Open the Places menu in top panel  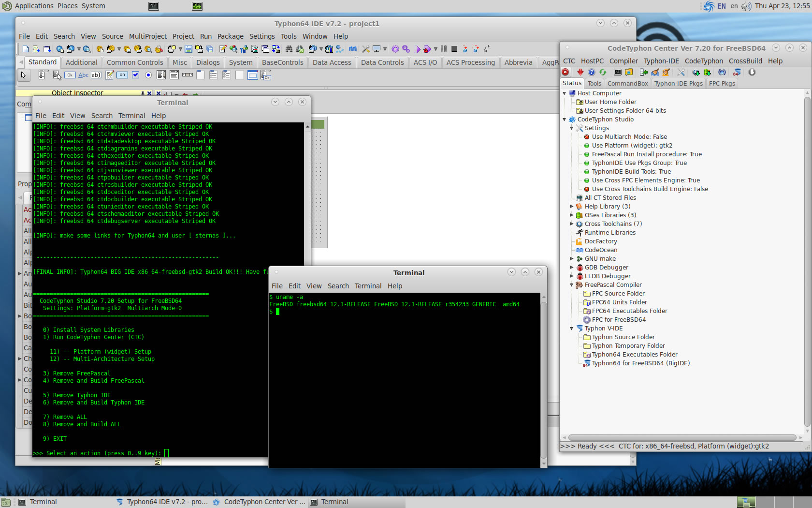click(68, 6)
